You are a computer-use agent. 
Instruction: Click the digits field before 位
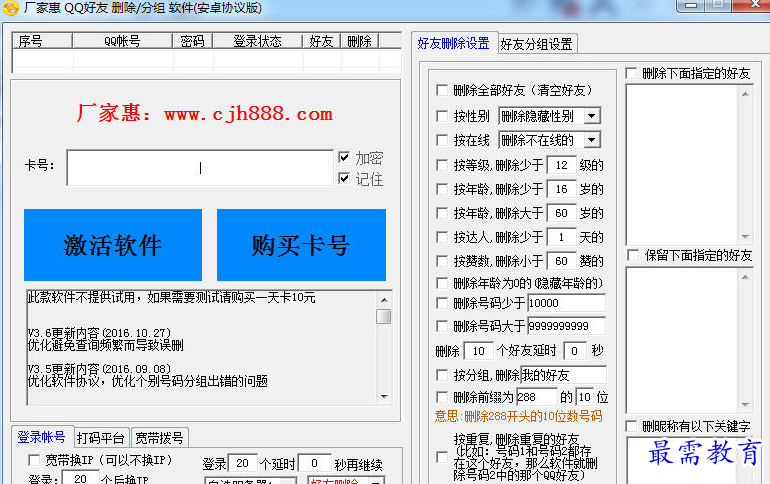point(585,397)
